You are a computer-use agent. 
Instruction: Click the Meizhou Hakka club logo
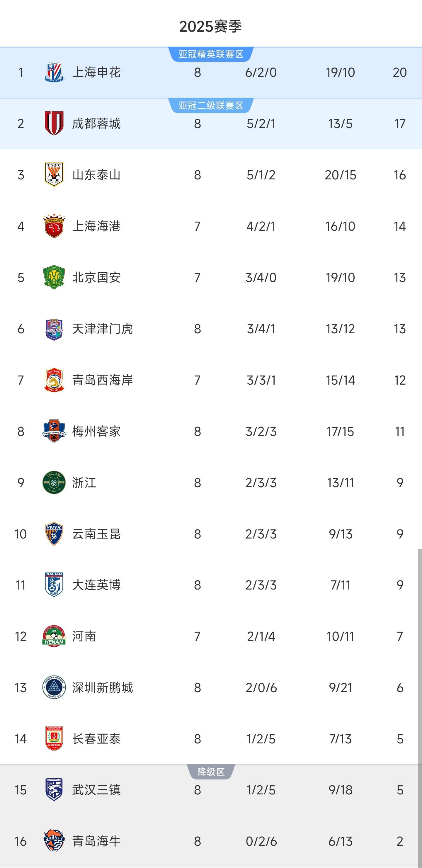54,431
